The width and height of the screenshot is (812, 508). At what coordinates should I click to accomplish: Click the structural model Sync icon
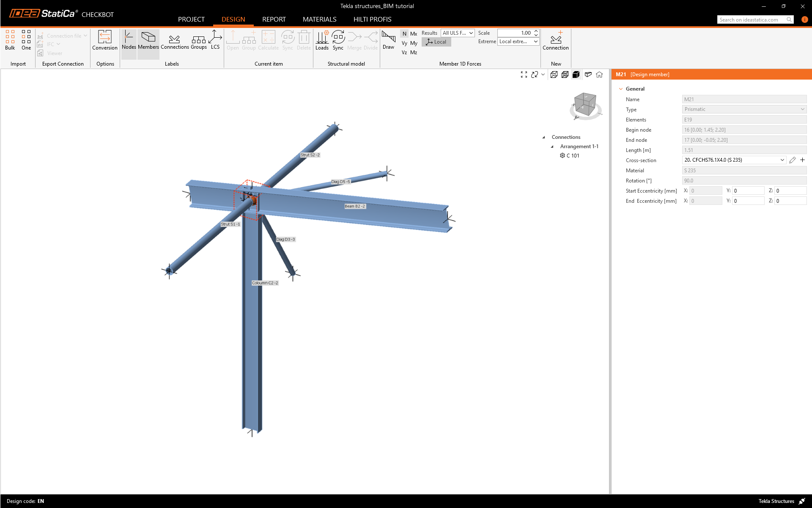pos(338,40)
